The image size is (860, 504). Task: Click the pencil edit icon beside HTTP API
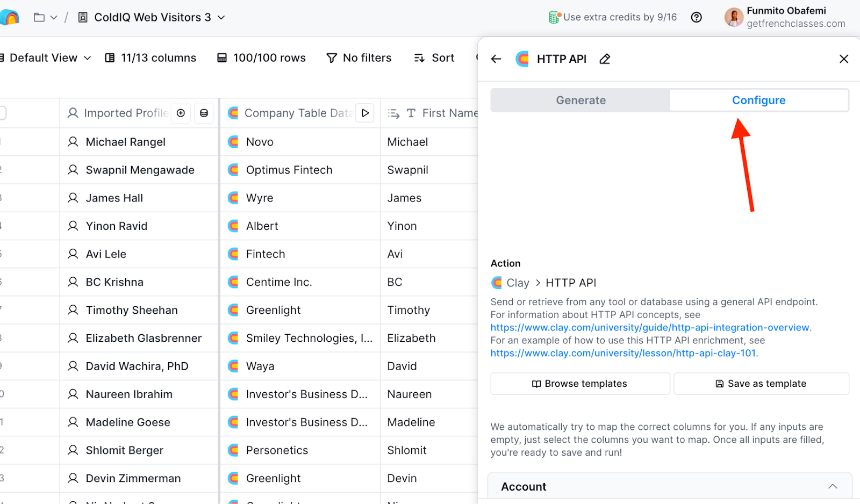click(605, 59)
